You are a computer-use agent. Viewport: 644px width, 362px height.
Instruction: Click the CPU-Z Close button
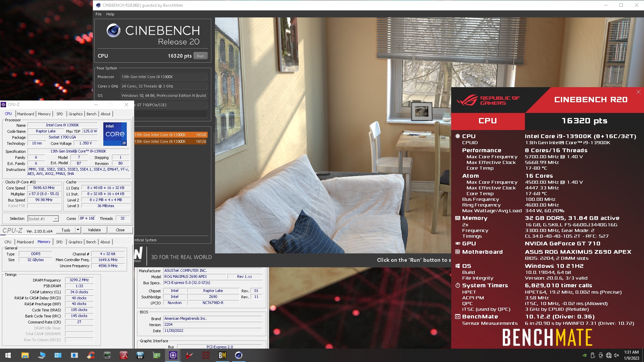[120, 230]
